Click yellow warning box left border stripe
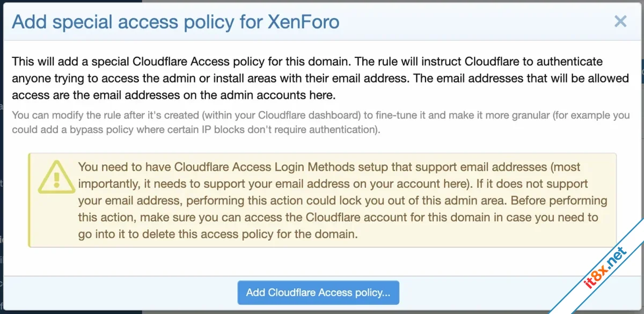 point(30,200)
